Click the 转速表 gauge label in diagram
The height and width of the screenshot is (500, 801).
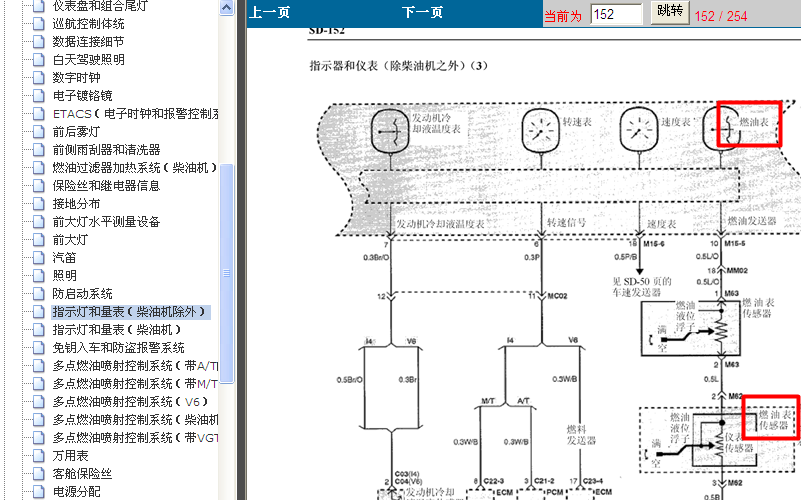(577, 122)
